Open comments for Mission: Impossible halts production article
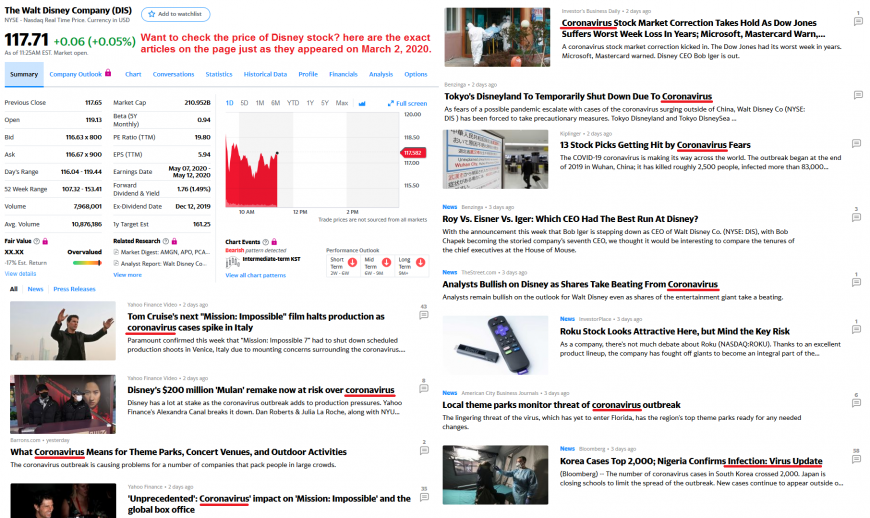The height and width of the screenshot is (518, 870). (424, 315)
